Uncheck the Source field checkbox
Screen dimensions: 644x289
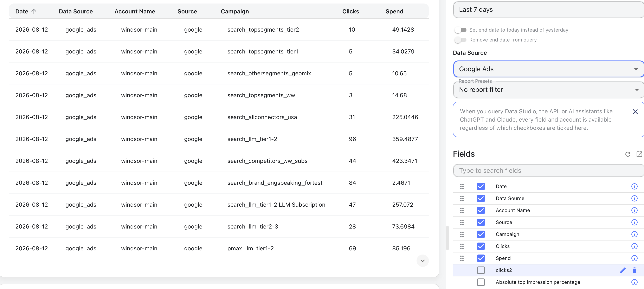[481, 222]
